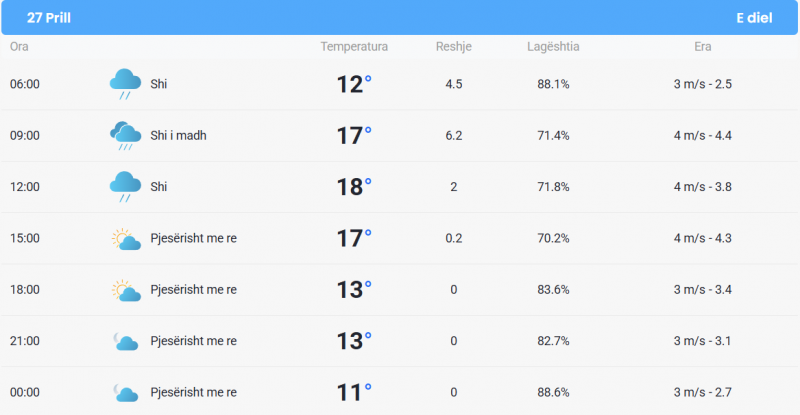Image resolution: width=800 pixels, height=415 pixels.
Task: Click the Lagështia column header
Action: tap(553, 46)
